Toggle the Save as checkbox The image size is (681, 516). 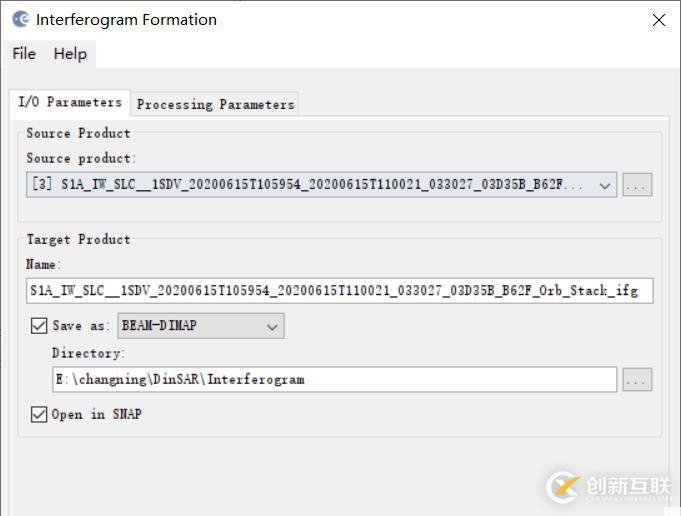pyautogui.click(x=39, y=326)
